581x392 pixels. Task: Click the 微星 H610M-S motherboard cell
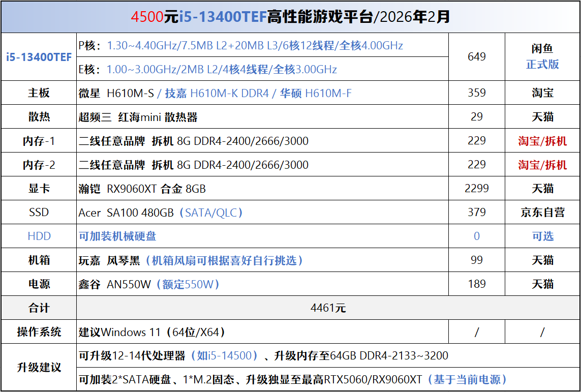(x=262, y=93)
